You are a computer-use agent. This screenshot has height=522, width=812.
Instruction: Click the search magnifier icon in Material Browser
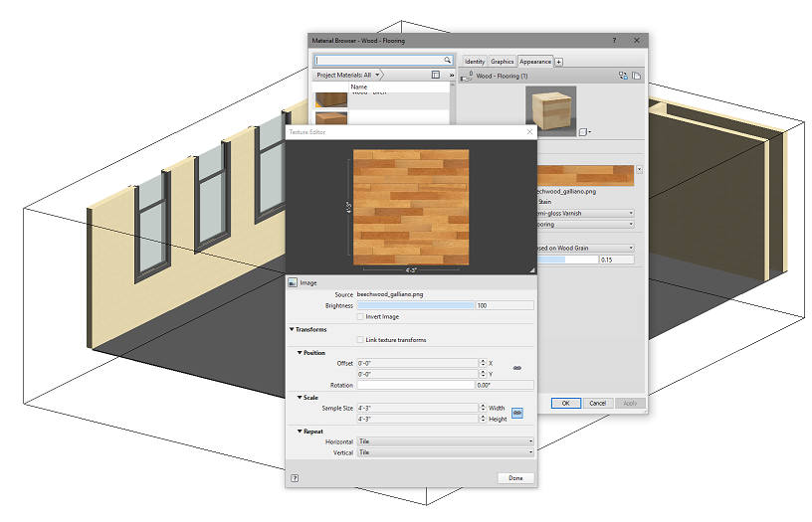[448, 60]
